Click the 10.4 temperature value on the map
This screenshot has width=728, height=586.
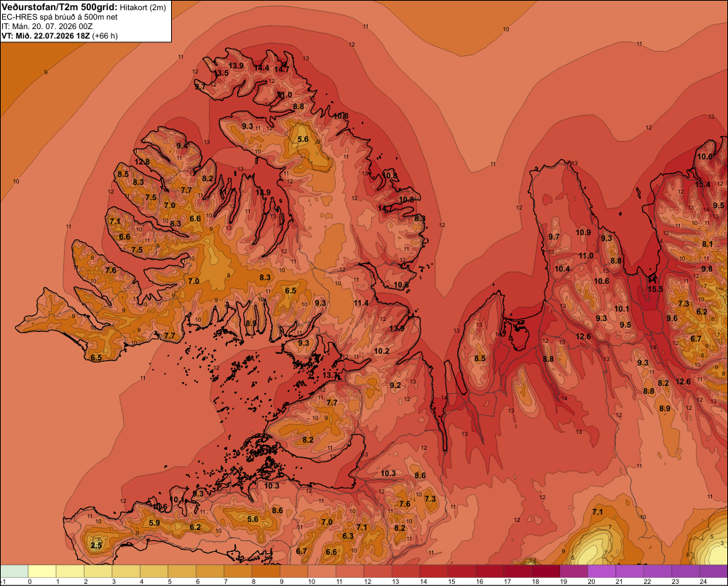click(562, 269)
